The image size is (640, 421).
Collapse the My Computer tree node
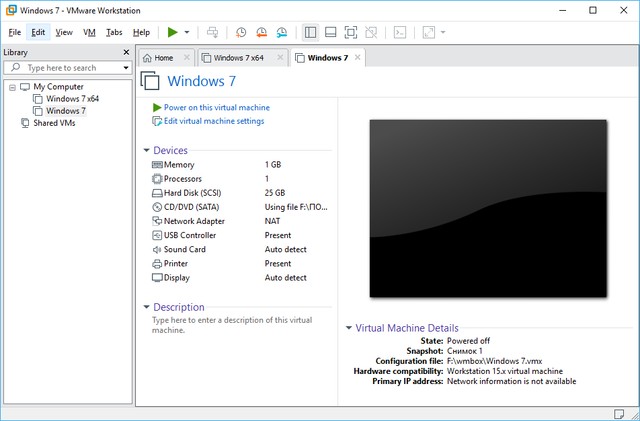pos(11,87)
